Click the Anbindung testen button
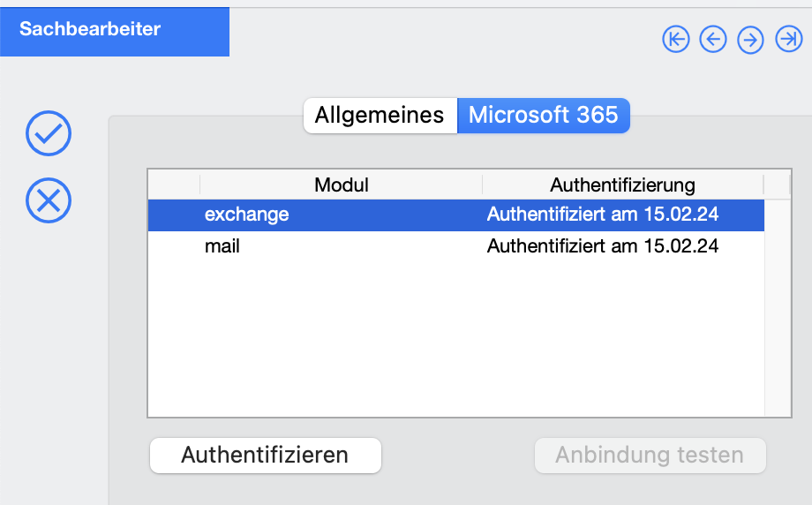 650,456
